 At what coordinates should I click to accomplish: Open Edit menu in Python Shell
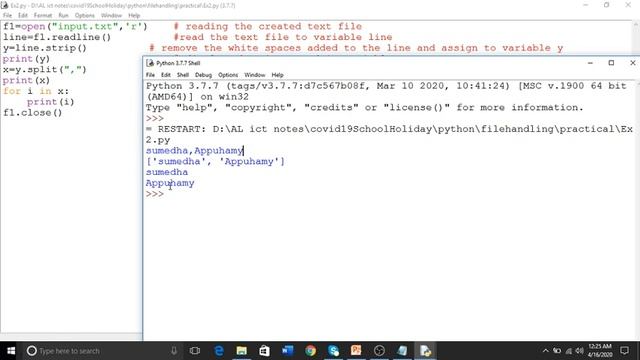coord(165,75)
